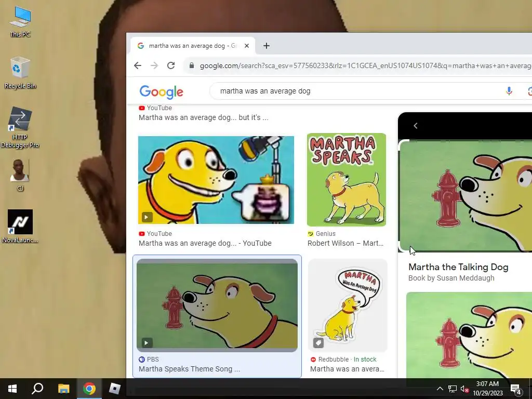Open the Recycle Bin icon
The height and width of the screenshot is (399, 532).
coord(20,73)
